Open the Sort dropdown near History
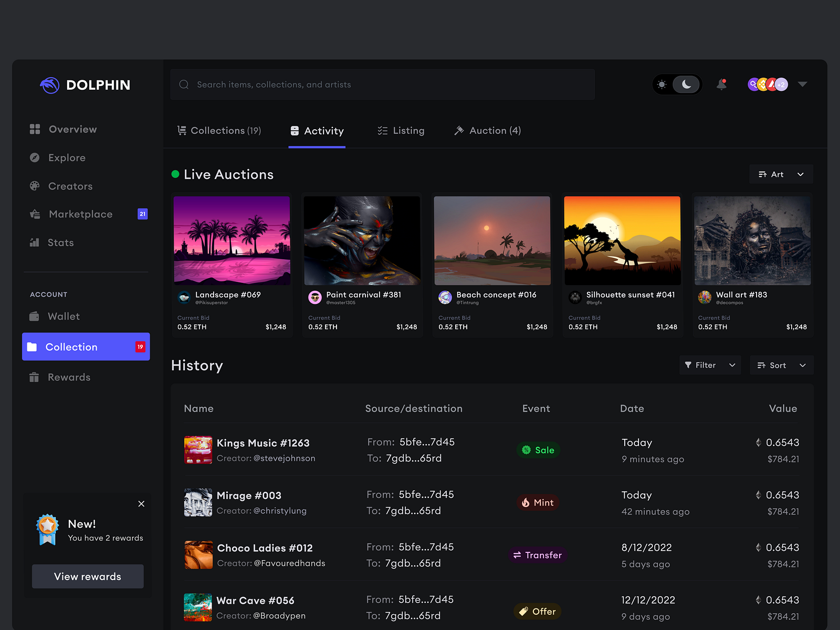840x630 pixels. pos(781,365)
